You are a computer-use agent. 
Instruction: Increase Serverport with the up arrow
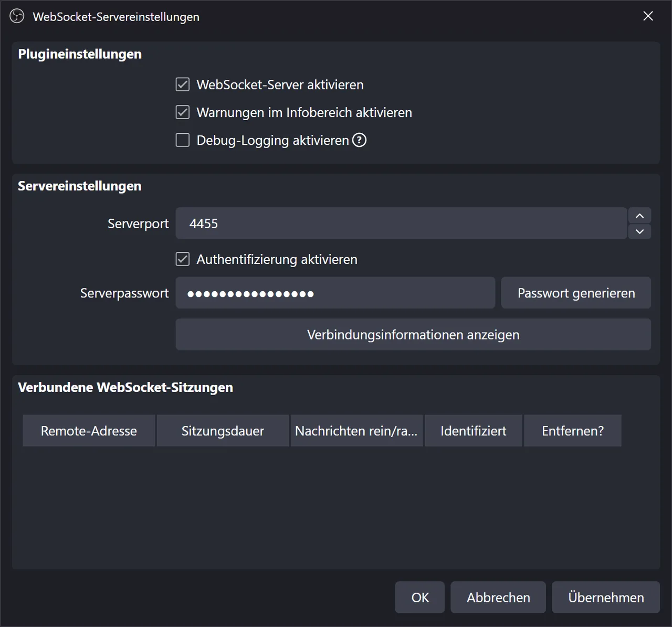click(x=639, y=216)
